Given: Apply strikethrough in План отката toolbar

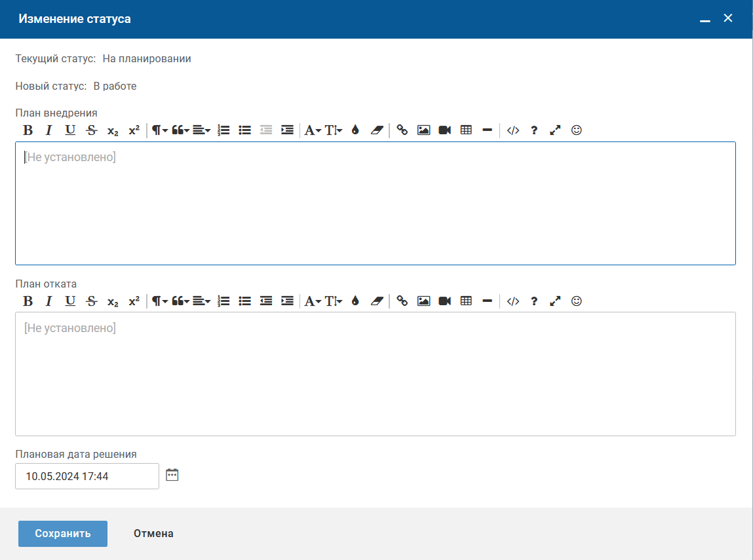Looking at the screenshot, I should click(92, 301).
